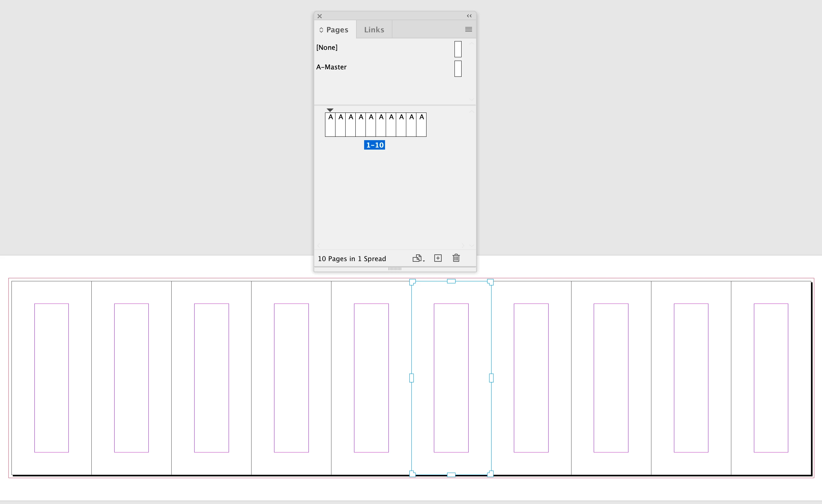Viewport: 822px width, 504px height.
Task: Select first page thumbnail in spread
Action: coord(330,125)
